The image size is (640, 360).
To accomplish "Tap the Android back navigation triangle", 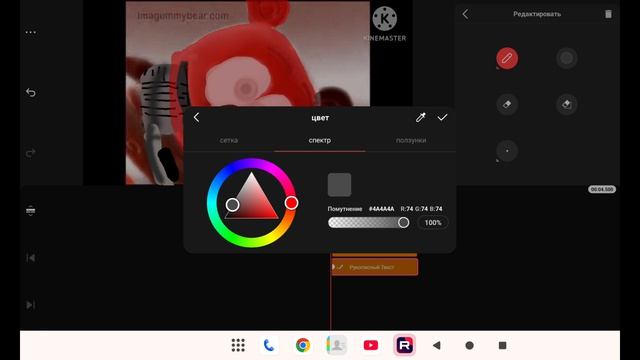I will [x=437, y=345].
